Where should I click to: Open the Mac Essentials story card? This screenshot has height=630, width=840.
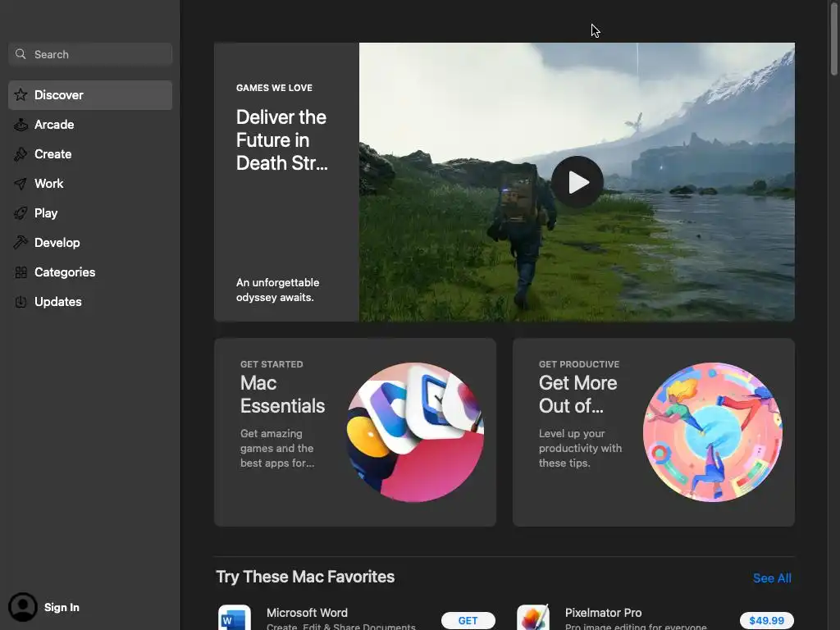(354, 431)
